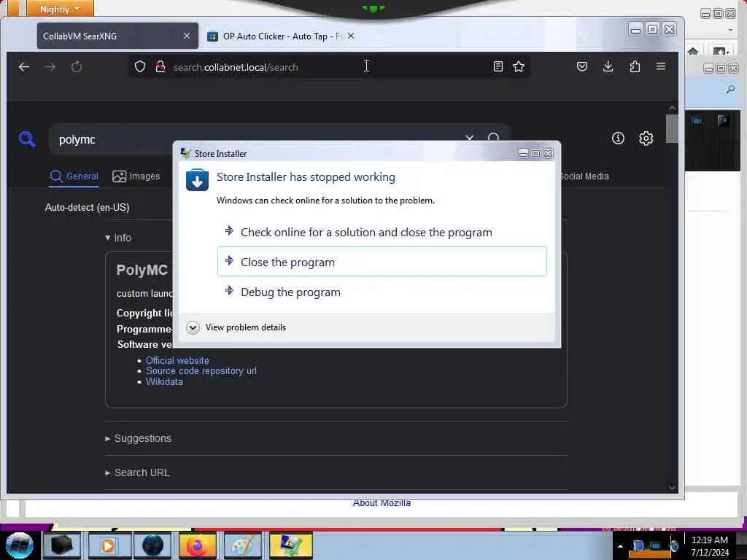Viewport: 747px width, 560px height.
Task: Switch to the CollabVM SearXNG tab
Action: [117, 36]
